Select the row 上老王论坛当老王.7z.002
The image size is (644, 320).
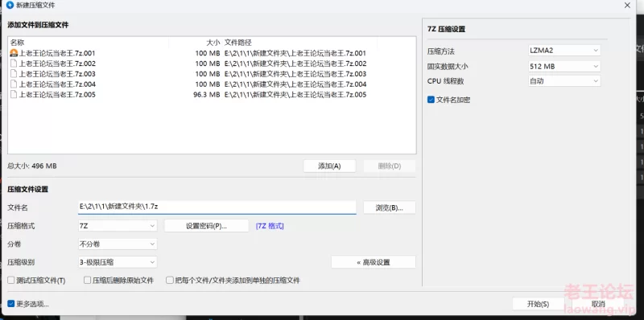point(212,64)
